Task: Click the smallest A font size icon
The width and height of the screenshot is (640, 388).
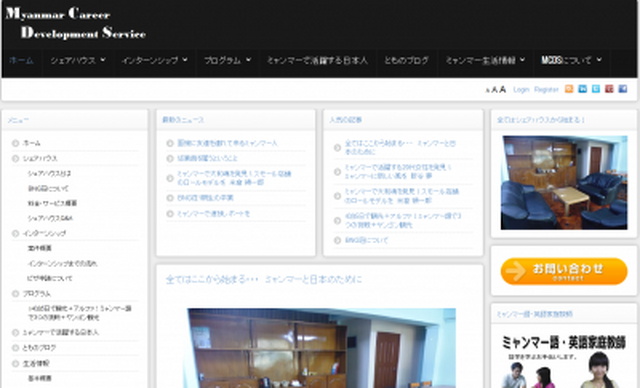Action: 487,91
